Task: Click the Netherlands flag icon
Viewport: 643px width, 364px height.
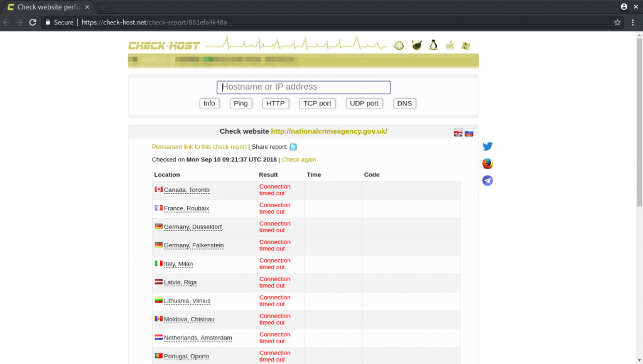Action: [x=159, y=338]
